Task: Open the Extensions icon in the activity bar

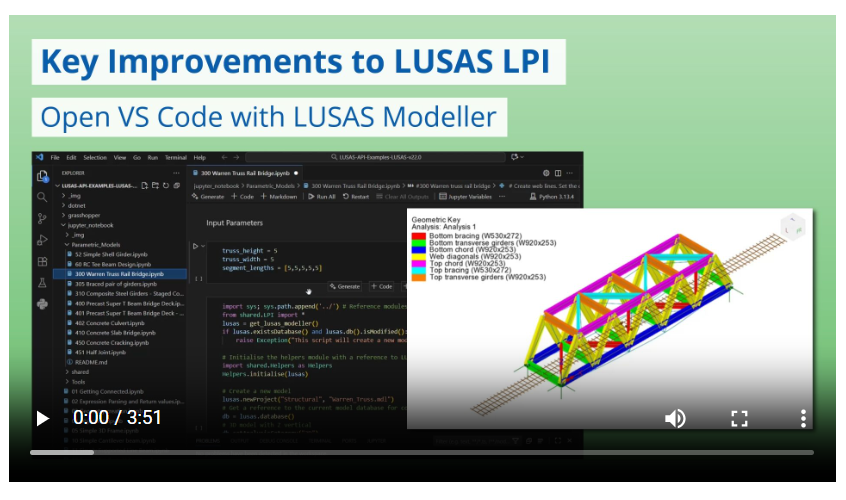Action: tap(42, 262)
